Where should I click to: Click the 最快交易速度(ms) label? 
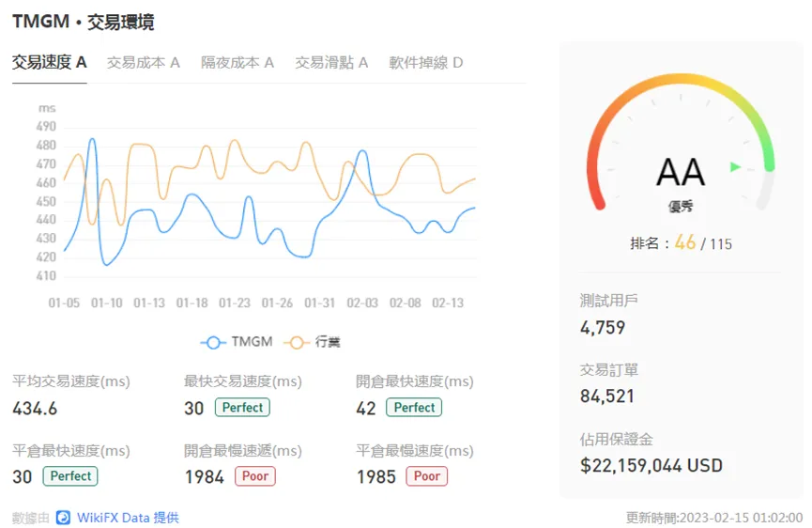[243, 381]
